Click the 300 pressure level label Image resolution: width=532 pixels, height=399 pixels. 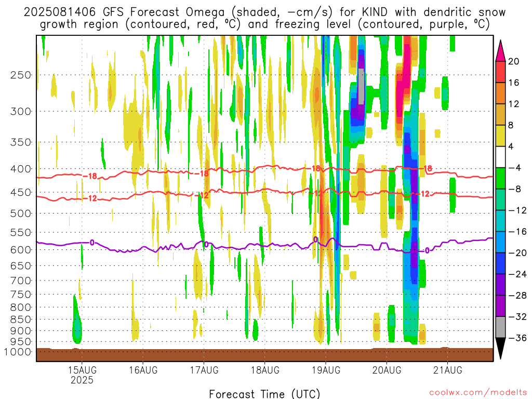pos(21,111)
